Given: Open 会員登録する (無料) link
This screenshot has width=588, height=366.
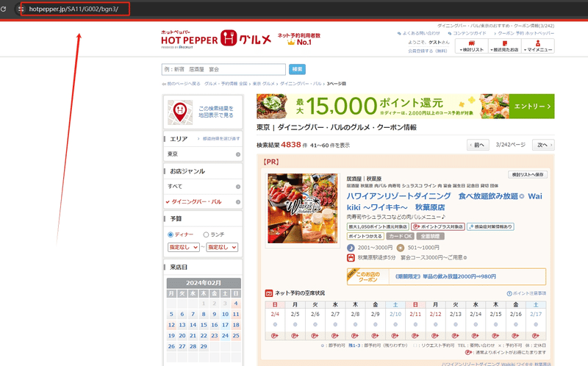Looking at the screenshot, I should (x=428, y=51).
